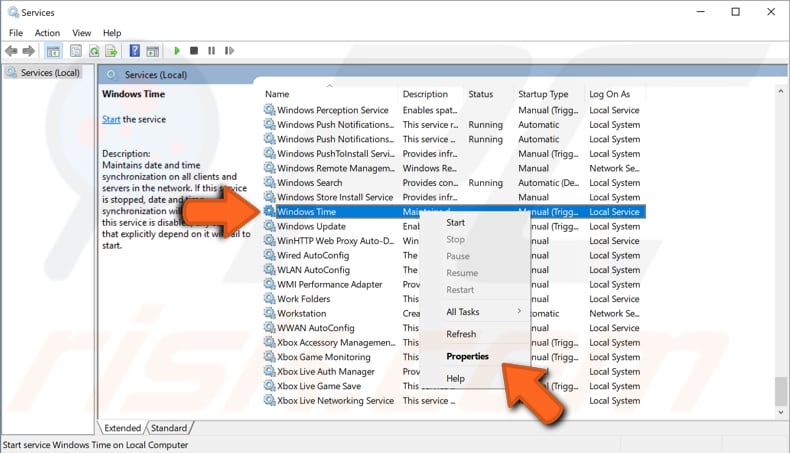This screenshot has width=790, height=453.
Task: Switch to the Extended tab
Action: click(x=122, y=428)
